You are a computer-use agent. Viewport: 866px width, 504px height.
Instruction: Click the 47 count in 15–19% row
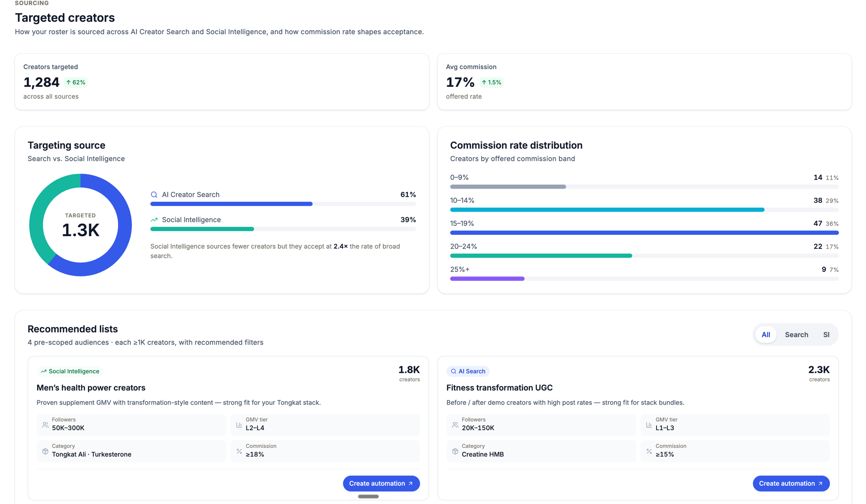pyautogui.click(x=818, y=223)
